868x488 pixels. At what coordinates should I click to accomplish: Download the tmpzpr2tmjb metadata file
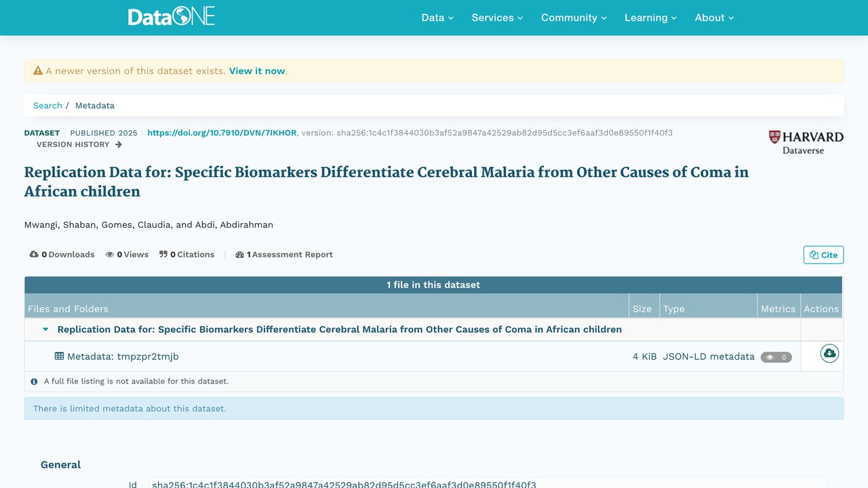[x=829, y=353]
